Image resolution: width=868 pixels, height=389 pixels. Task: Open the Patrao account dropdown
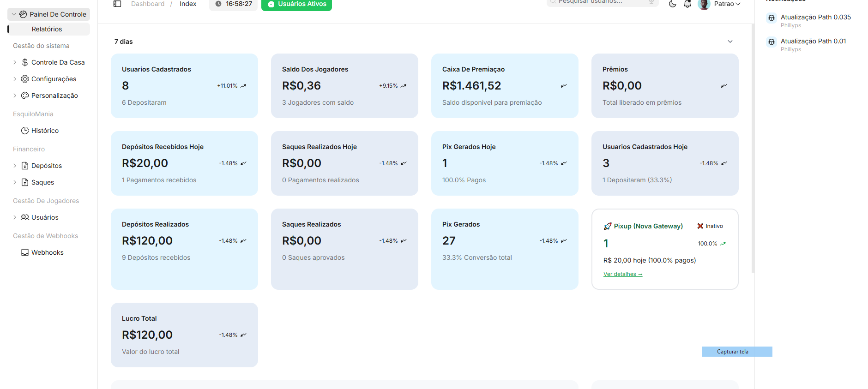pos(727,4)
